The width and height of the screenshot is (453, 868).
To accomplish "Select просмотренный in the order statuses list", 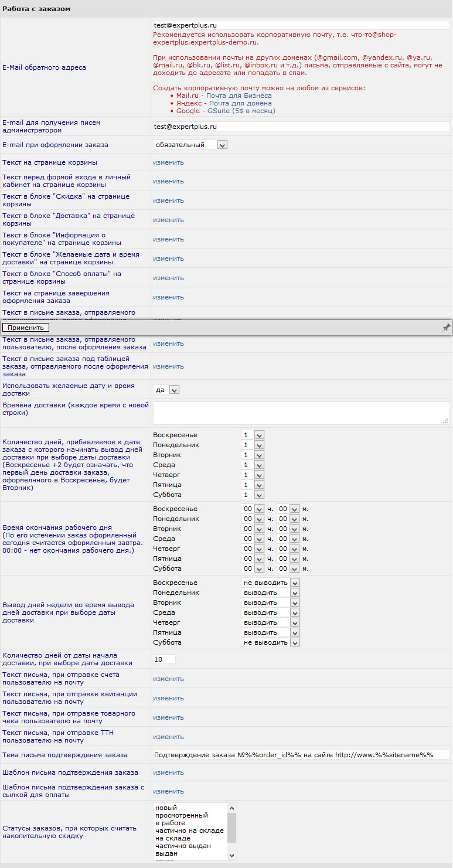I will tap(190, 816).
